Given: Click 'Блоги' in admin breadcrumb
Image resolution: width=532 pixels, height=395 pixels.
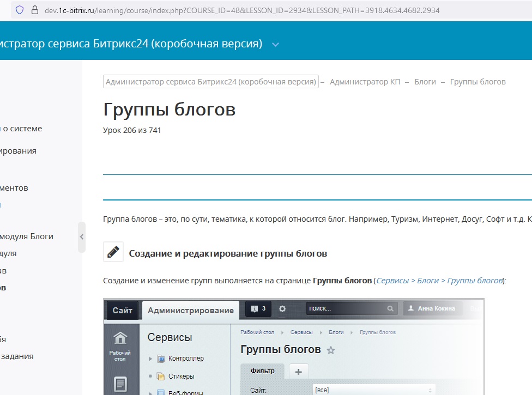Looking at the screenshot, I should (x=336, y=332).
